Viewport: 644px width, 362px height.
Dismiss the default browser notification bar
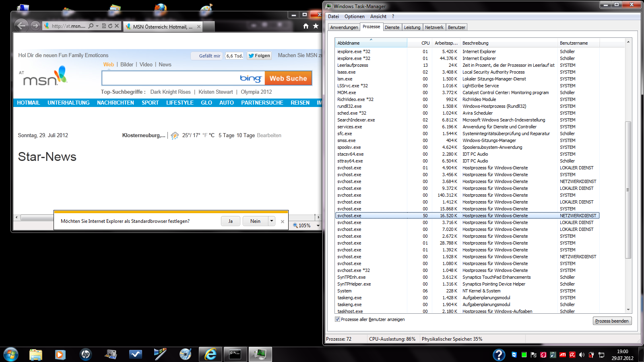[283, 221]
